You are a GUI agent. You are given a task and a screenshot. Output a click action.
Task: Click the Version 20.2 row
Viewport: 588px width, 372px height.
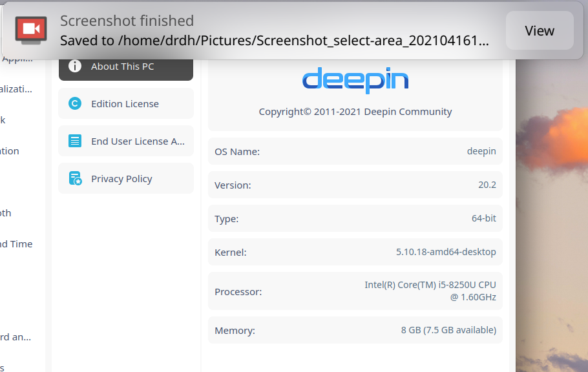[x=355, y=185]
